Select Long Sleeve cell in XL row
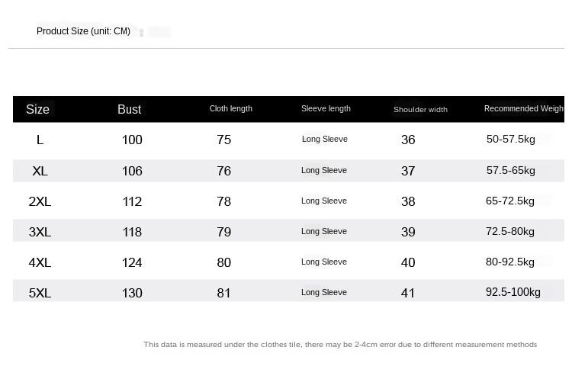 point(324,170)
